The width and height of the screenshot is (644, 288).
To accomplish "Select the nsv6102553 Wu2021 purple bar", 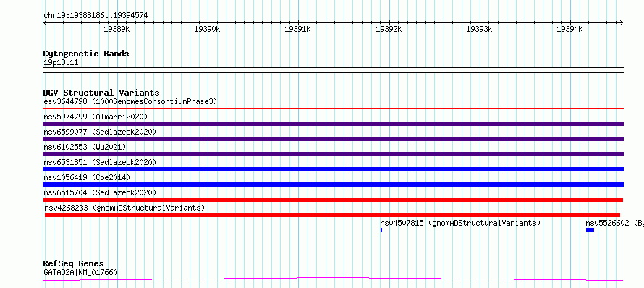I will pyautogui.click(x=334, y=154).
